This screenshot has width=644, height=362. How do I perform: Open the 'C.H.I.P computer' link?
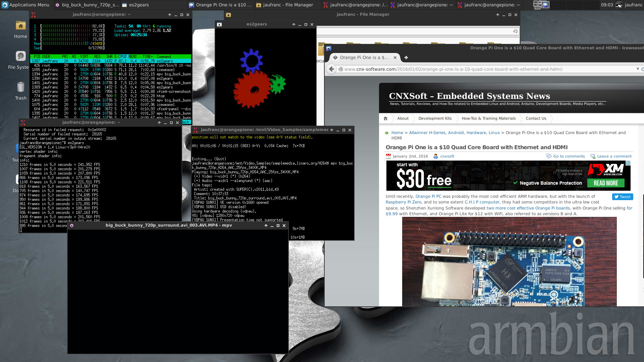(x=482, y=202)
